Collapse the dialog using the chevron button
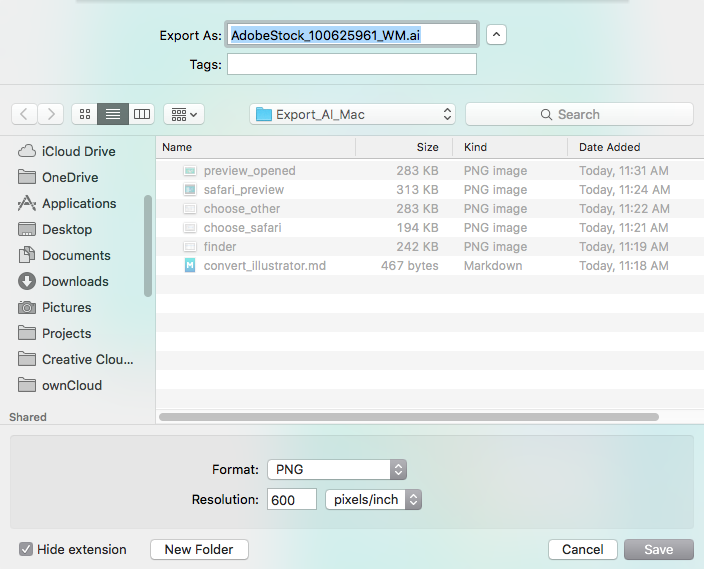 click(496, 35)
